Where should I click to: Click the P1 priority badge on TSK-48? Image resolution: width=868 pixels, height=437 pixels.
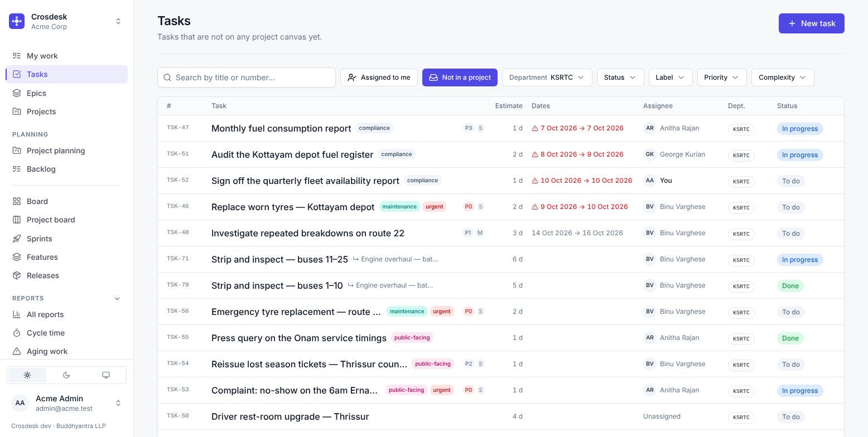(468, 233)
